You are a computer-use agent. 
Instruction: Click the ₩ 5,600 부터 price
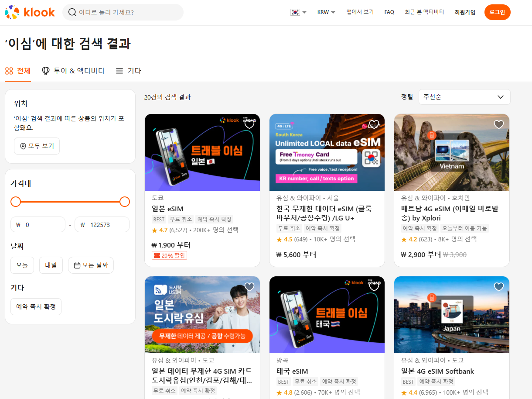pos(296,255)
